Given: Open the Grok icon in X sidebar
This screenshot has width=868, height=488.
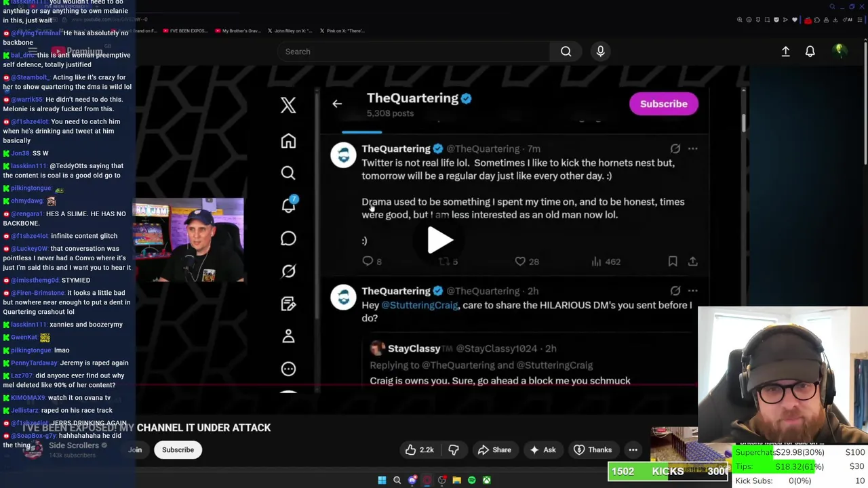Looking at the screenshot, I should (288, 270).
